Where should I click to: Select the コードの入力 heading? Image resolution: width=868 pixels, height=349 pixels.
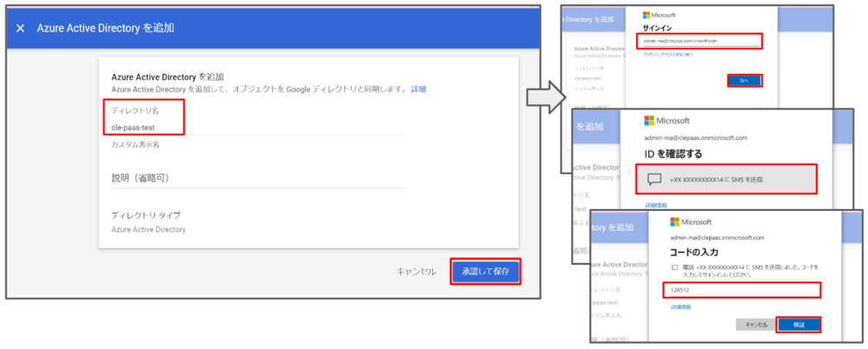coord(694,253)
